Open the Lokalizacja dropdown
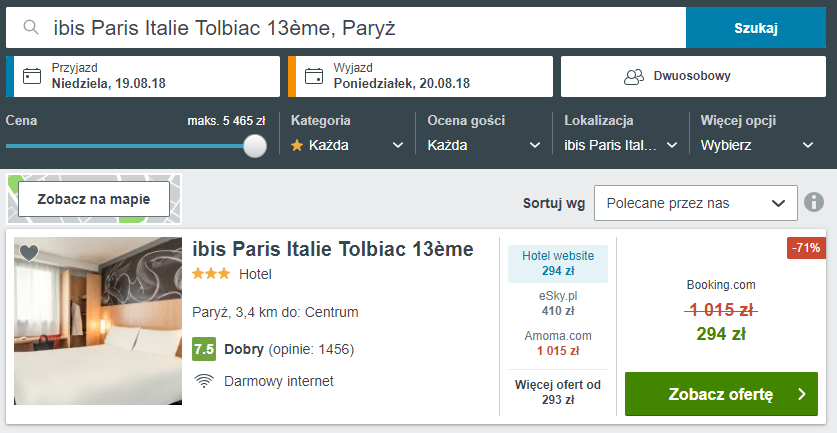Screen dimensions: 837x433 coord(621,145)
